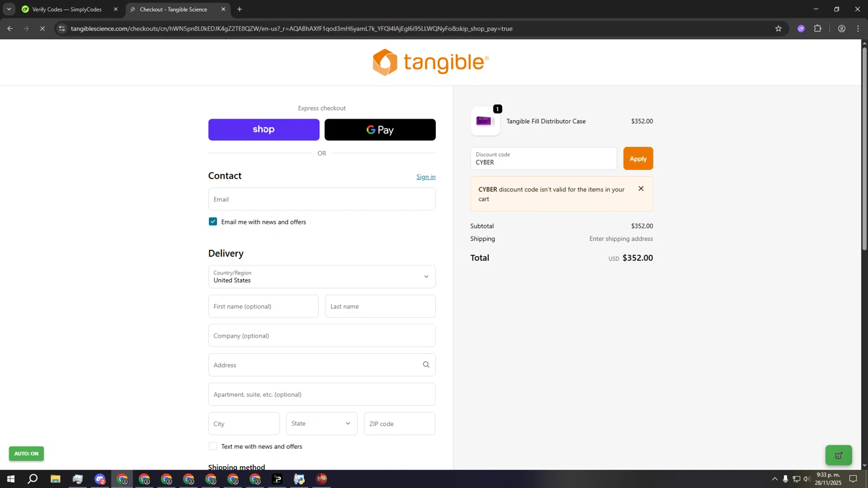Viewport: 868px width, 488px height.
Task: Go back to the previous page
Action: [10, 28]
